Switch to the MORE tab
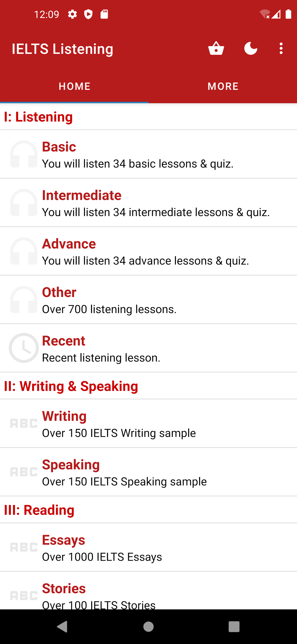The image size is (297, 644). 223,86
